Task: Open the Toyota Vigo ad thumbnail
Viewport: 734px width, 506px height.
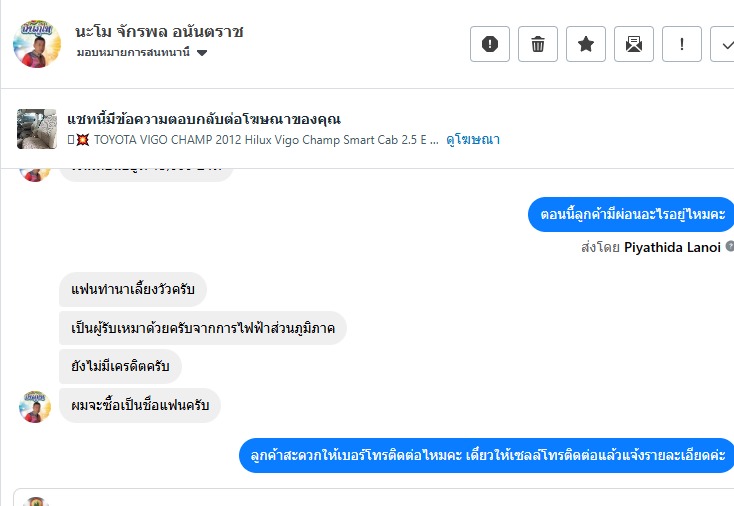Action: click(37, 129)
